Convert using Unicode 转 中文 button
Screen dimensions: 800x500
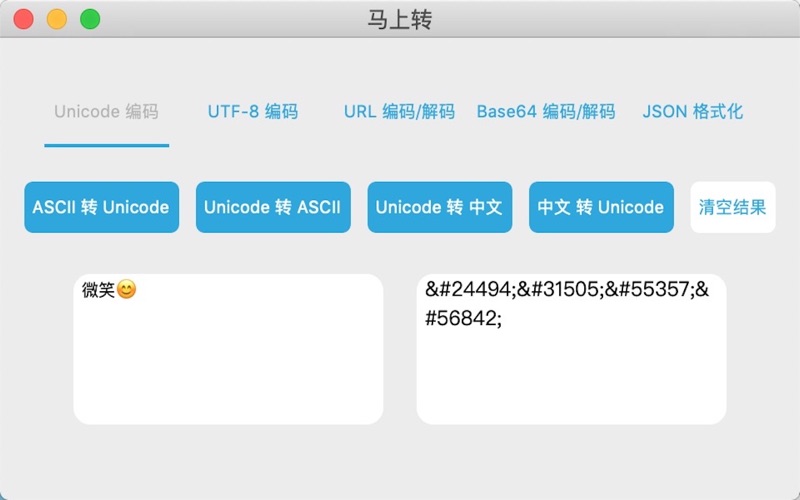point(440,207)
